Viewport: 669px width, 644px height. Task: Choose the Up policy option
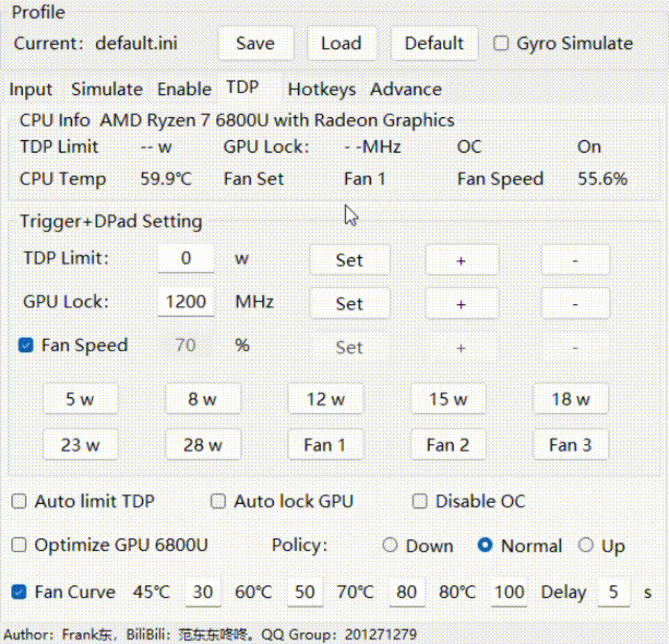tap(586, 545)
